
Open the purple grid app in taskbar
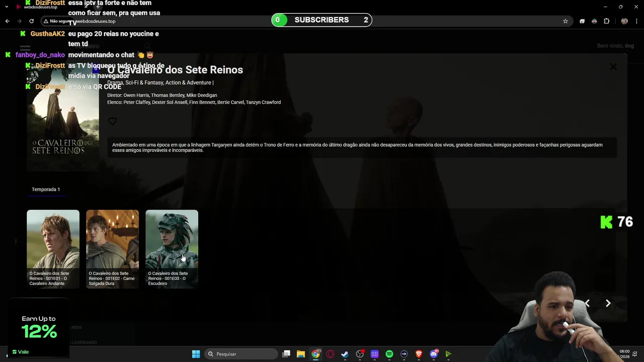375,354
